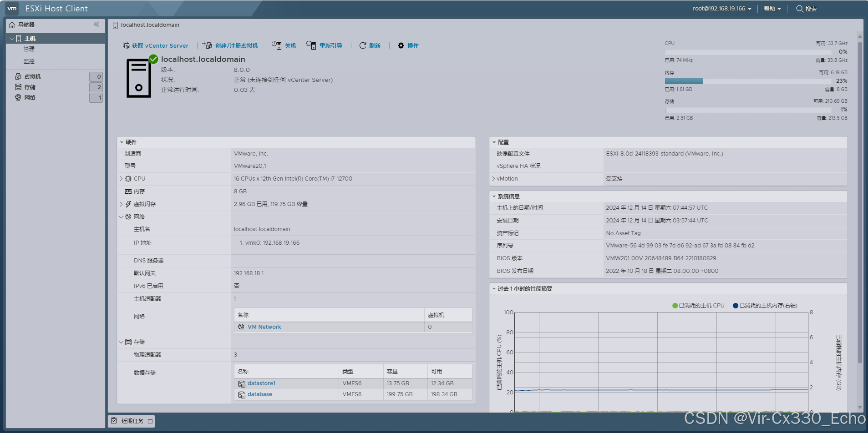This screenshot has width=868, height=433.
Task: Click the 网络 sidebar icon
Action: [x=18, y=97]
